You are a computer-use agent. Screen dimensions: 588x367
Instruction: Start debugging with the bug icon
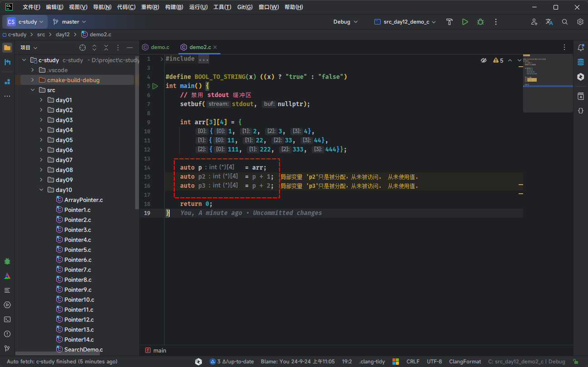pos(480,22)
